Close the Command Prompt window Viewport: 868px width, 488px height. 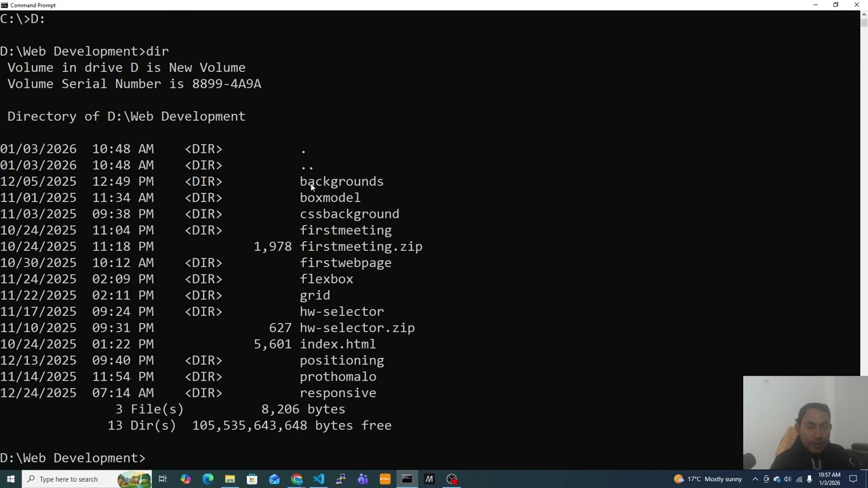856,5
